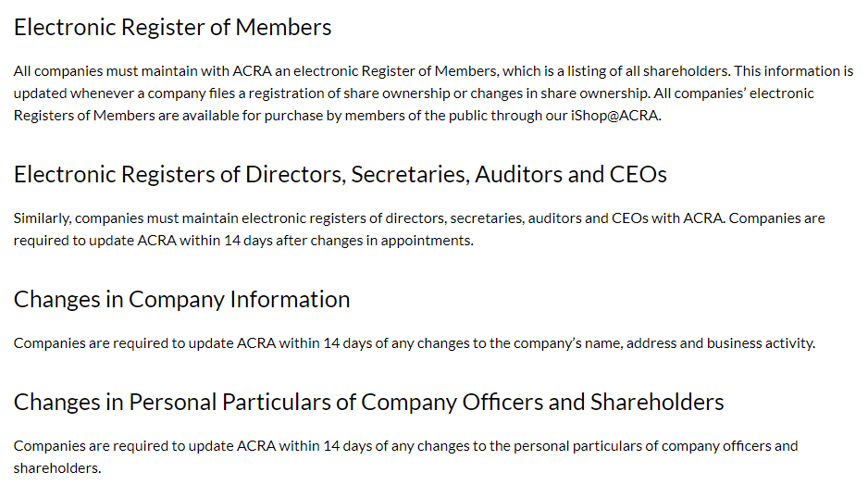The height and width of the screenshot is (485, 868).
Task: Click the paragraph beginning with 'Similarly, companies must'
Action: (419, 230)
